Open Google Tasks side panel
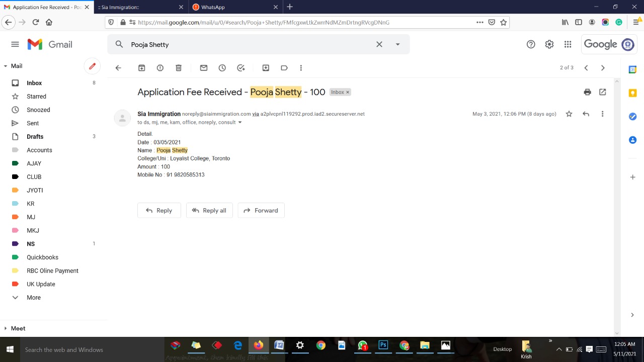644x362 pixels. [x=633, y=117]
